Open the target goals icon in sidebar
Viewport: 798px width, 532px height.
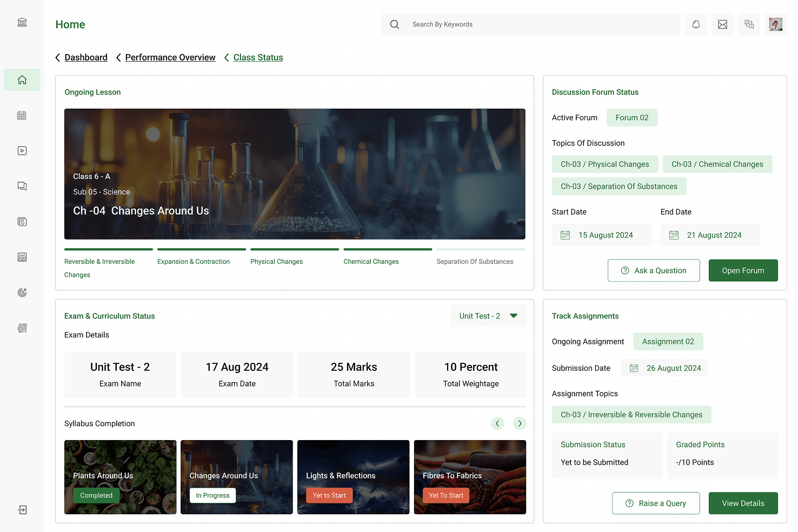coord(22,292)
